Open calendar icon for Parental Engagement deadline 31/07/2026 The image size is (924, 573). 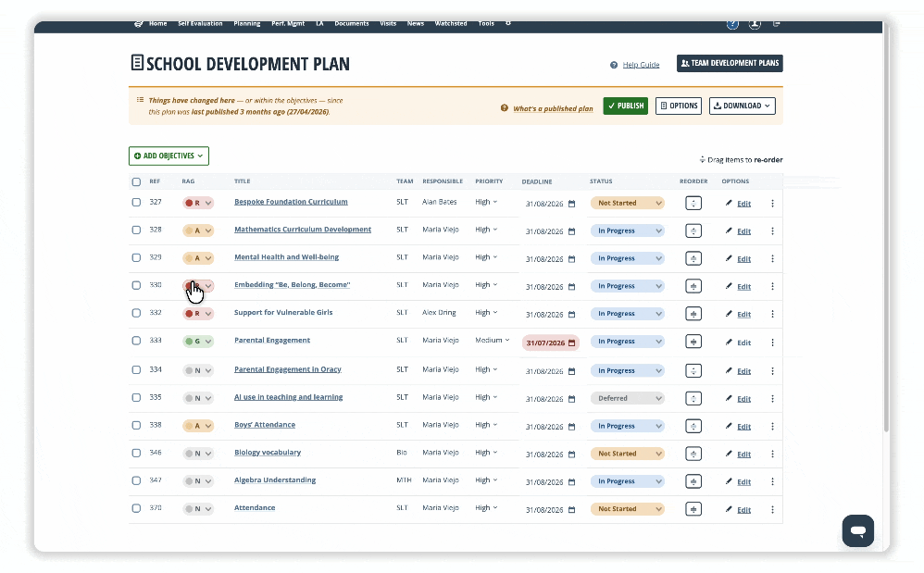[x=571, y=343]
